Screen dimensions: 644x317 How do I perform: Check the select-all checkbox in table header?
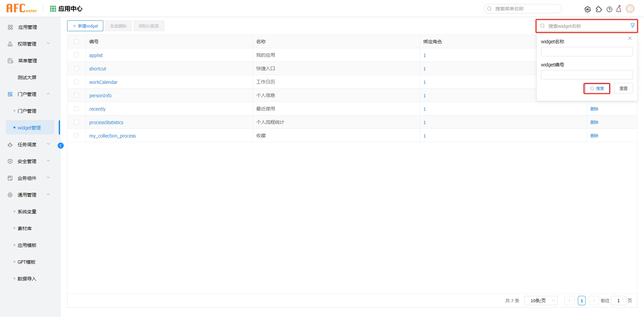pos(76,42)
